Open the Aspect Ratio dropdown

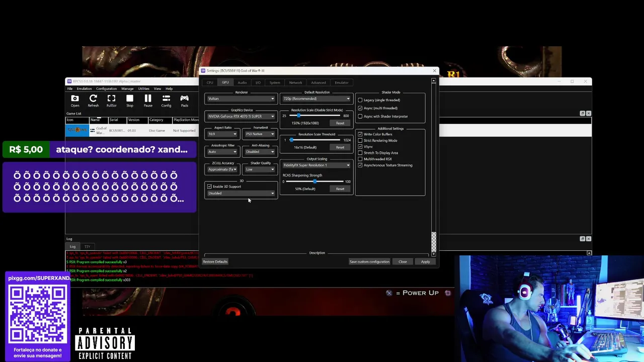[222, 134]
